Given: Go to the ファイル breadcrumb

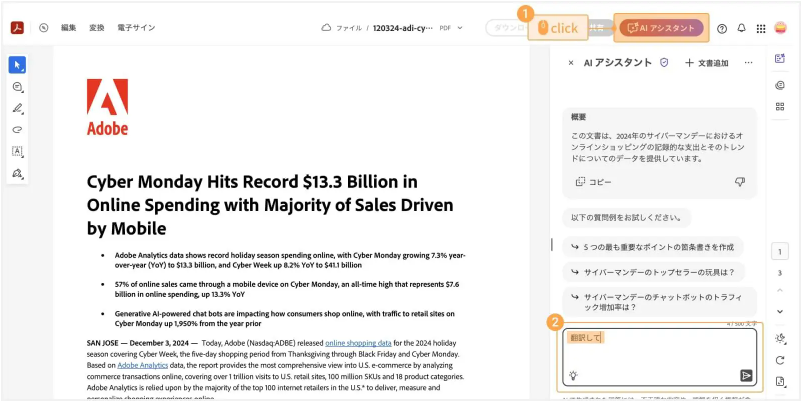Looking at the screenshot, I should pos(349,28).
